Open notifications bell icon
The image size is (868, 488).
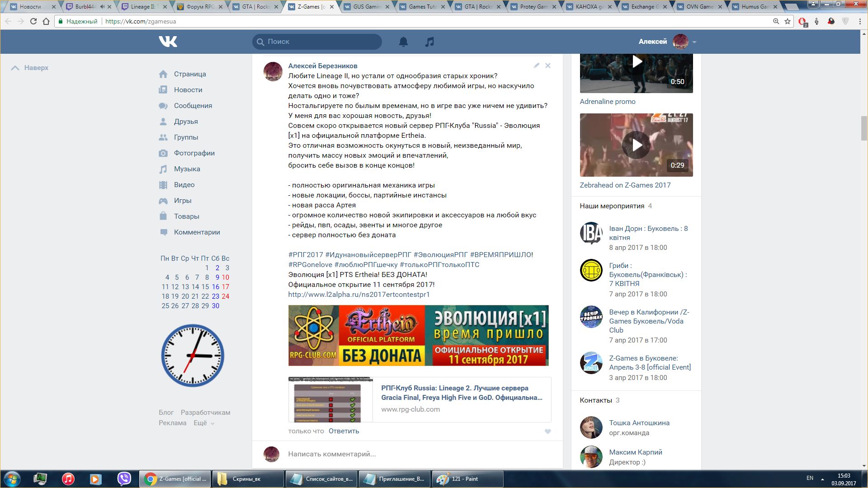[x=403, y=42]
